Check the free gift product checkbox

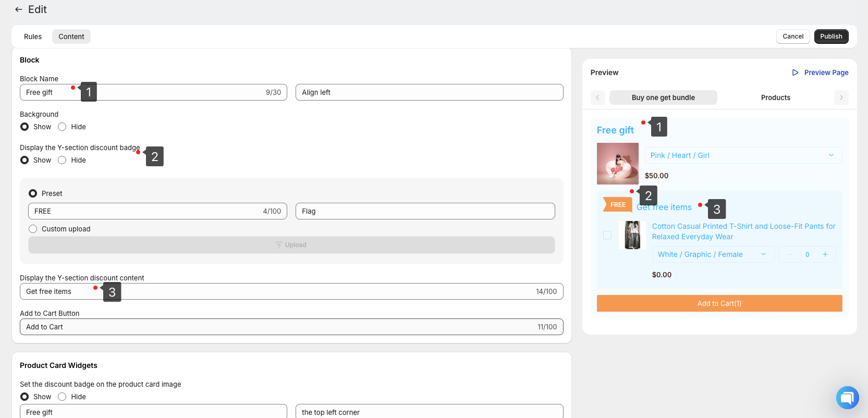[607, 235]
